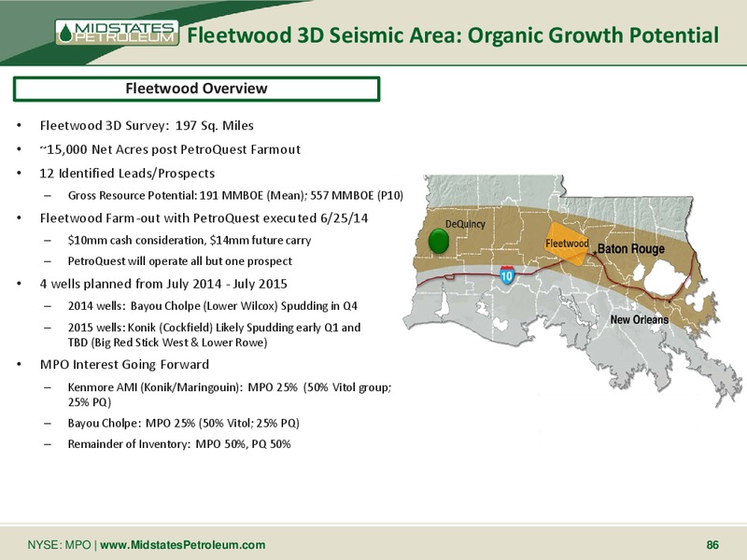Click 'PetroQuest will operate all but one prospect'

tap(179, 261)
